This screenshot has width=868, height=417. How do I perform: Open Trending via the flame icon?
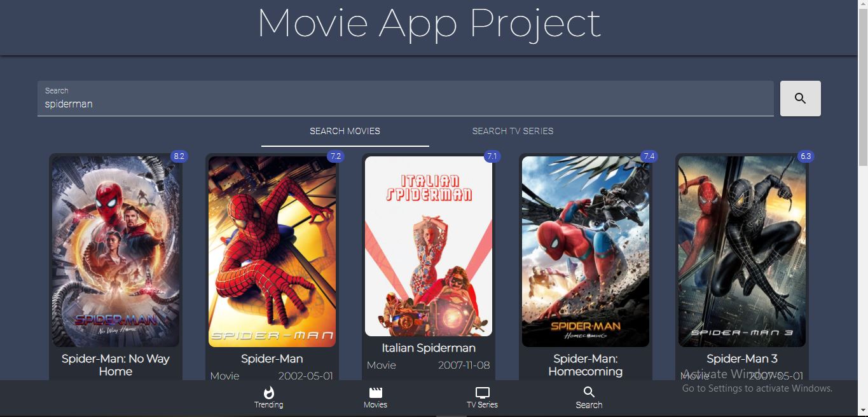(x=268, y=392)
